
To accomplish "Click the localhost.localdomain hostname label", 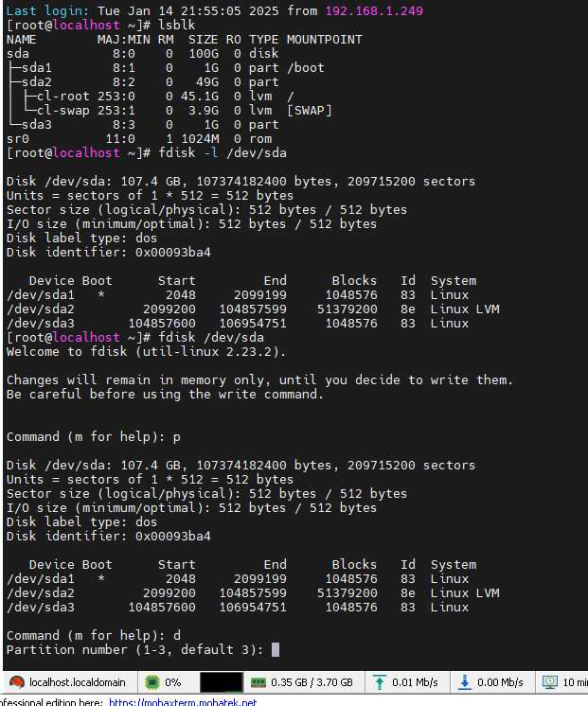I will 78,682.
